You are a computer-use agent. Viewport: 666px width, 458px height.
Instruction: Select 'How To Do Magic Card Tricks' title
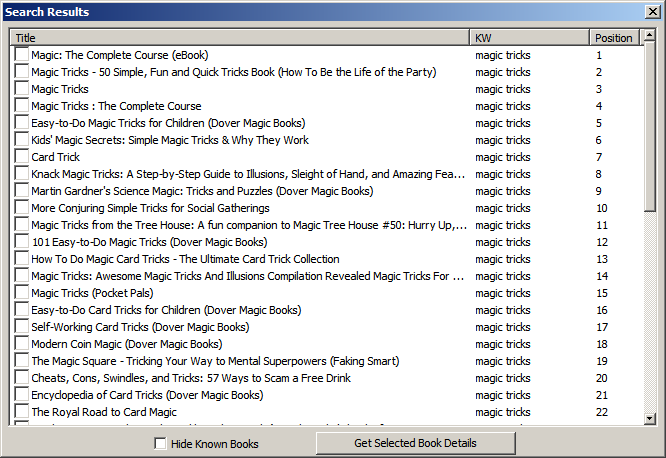(185, 259)
